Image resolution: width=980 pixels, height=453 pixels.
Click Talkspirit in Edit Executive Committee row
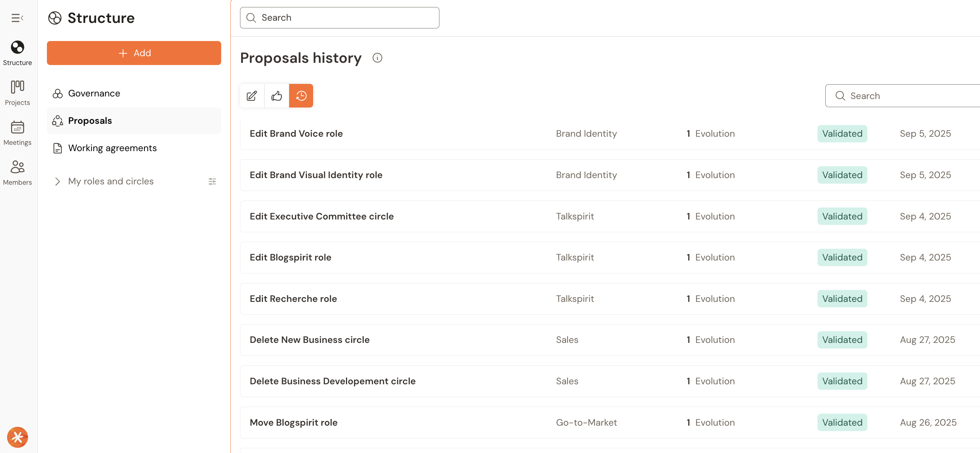pos(575,216)
